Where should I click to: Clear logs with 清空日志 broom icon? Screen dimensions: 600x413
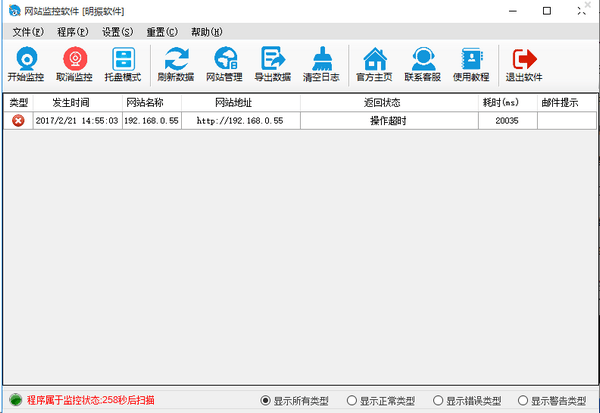322,59
